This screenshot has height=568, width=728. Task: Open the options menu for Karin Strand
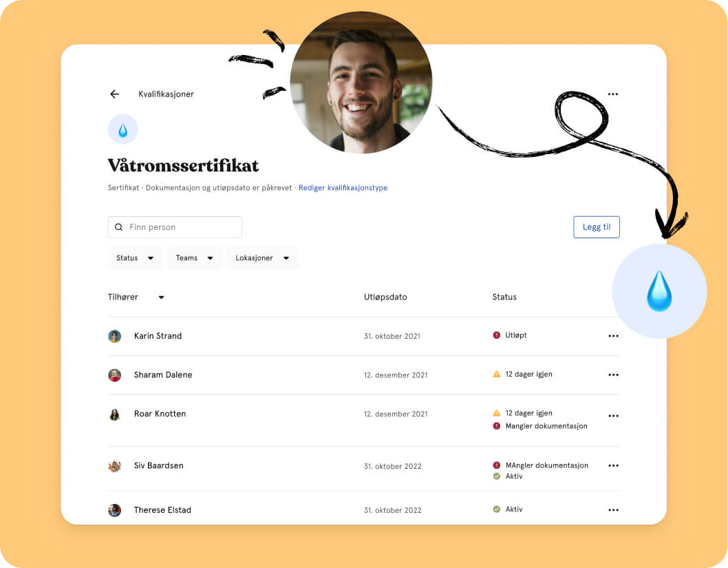coord(613,336)
